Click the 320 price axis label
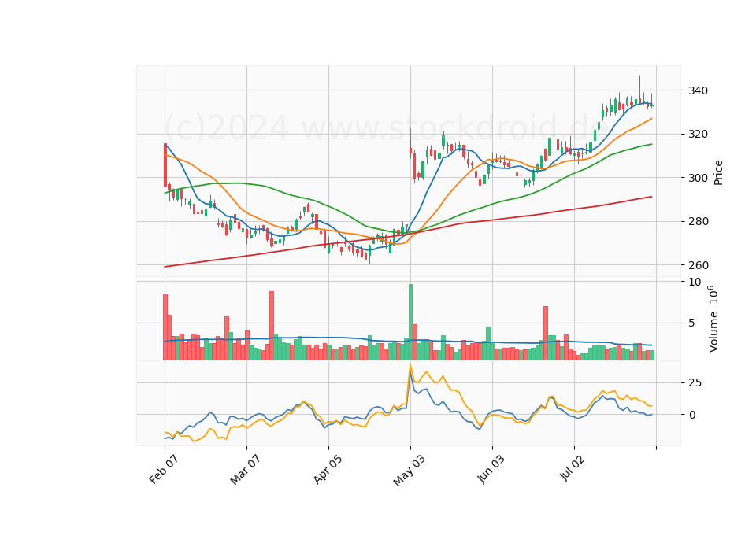This screenshot has height=543, width=756. [x=699, y=134]
